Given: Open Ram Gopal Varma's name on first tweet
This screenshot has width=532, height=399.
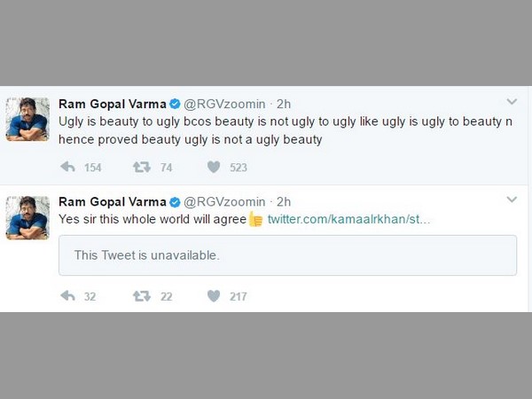Looking at the screenshot, I should [112, 102].
